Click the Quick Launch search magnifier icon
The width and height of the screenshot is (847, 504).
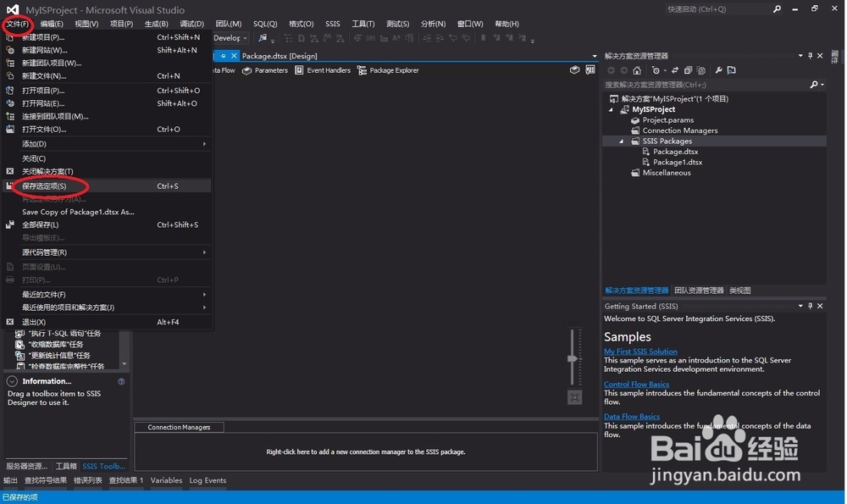coord(777,9)
